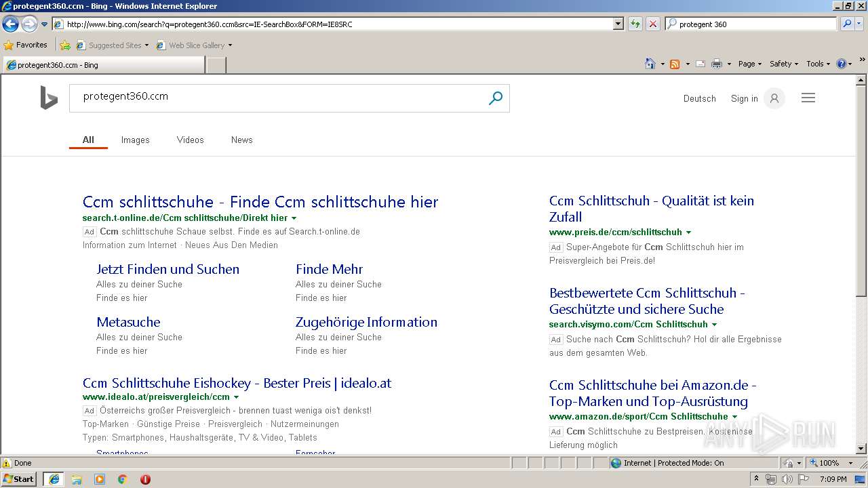Open idealo.at ad URL dropdown arrow

point(236,397)
